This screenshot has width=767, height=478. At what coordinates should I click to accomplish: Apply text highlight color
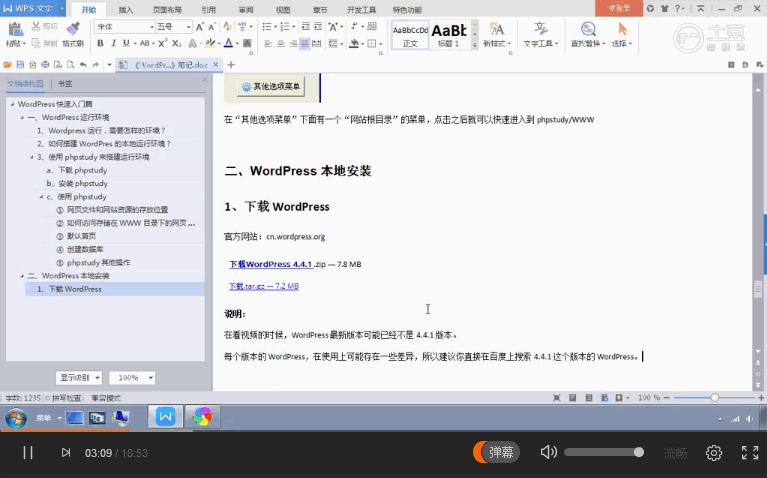210,44
